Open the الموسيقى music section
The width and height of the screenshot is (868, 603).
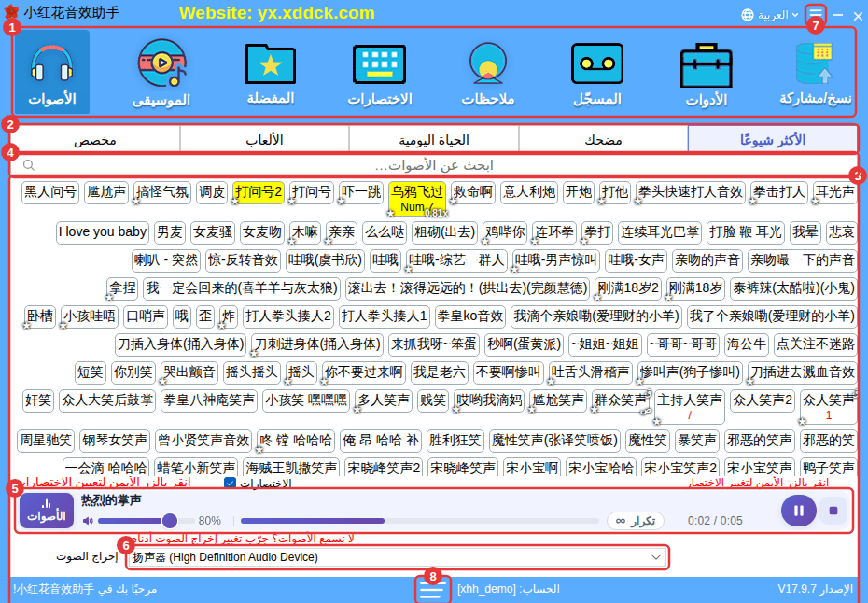tap(161, 72)
